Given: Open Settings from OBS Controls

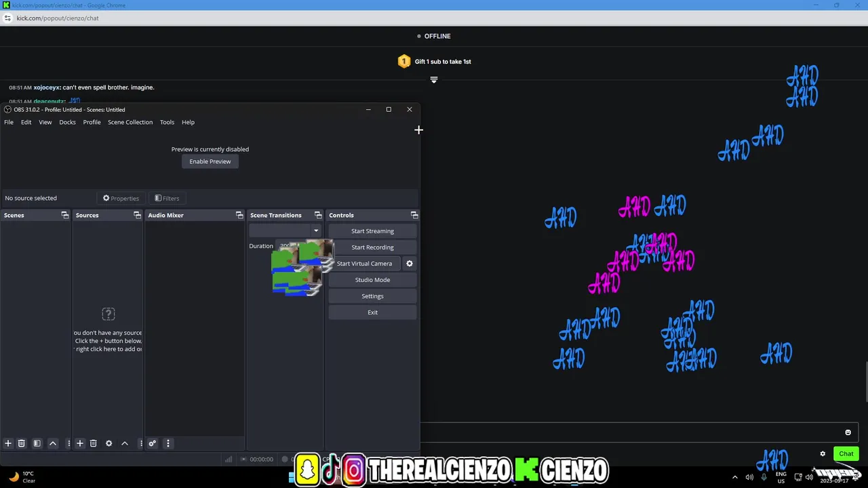Looking at the screenshot, I should coord(372,296).
